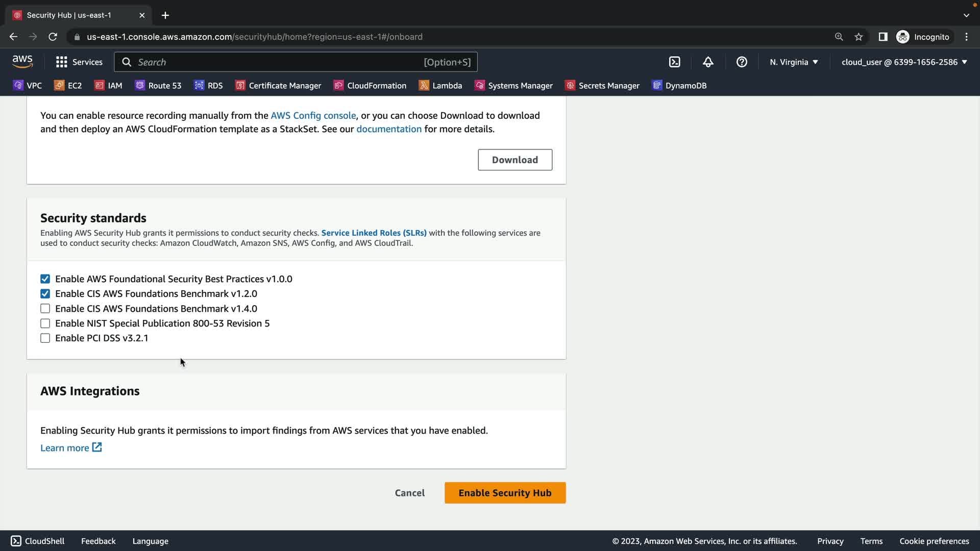Open the help question mark menu
The height and width of the screenshot is (551, 980).
[x=742, y=62]
